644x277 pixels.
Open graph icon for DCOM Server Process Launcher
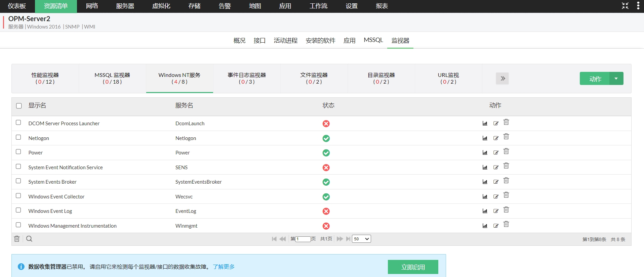coord(485,124)
